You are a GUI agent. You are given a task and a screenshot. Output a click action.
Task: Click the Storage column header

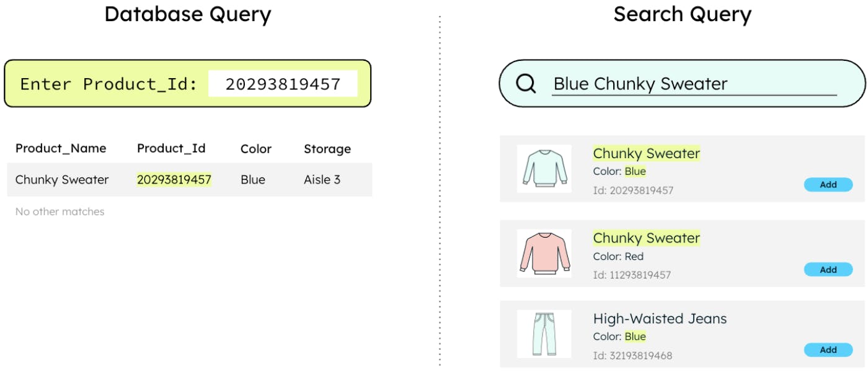pos(327,149)
